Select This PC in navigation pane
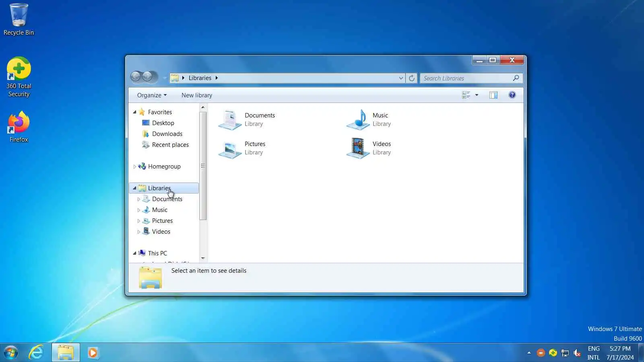 click(x=157, y=253)
